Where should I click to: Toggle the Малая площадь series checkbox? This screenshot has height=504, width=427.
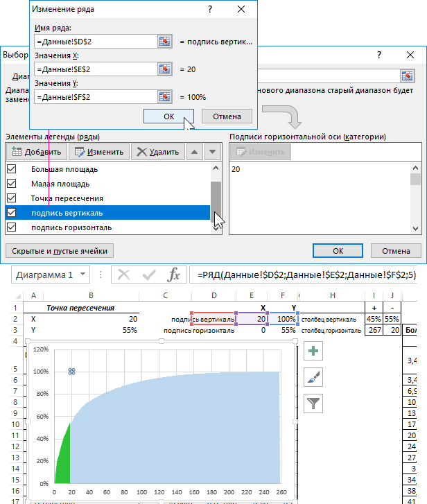point(11,184)
